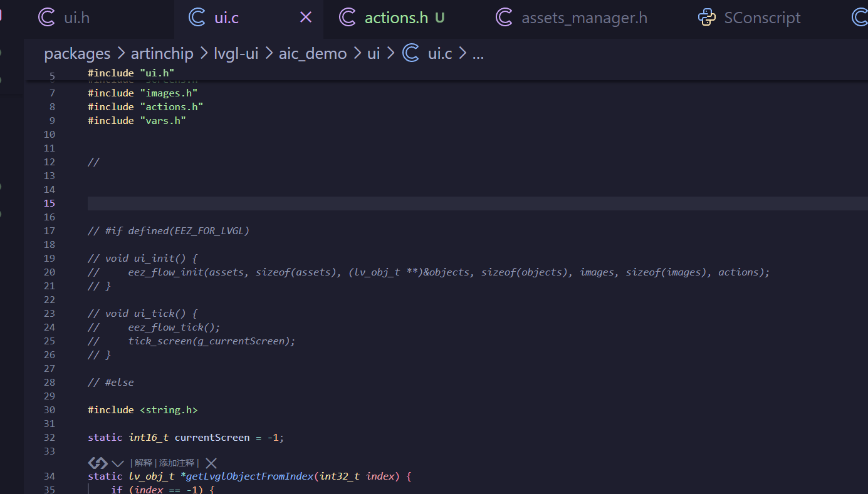
Task: Close the ui.c tab
Action: 306,18
